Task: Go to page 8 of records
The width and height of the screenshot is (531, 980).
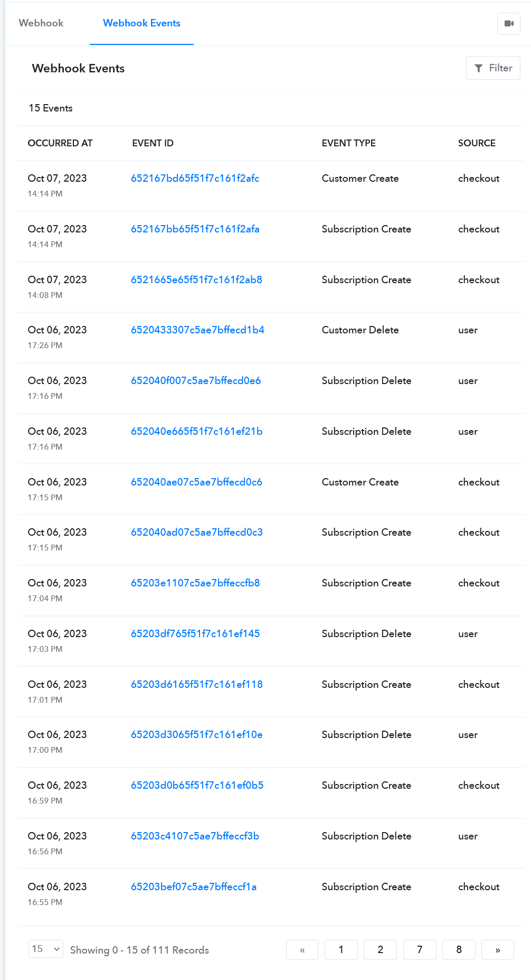Action: (x=459, y=950)
